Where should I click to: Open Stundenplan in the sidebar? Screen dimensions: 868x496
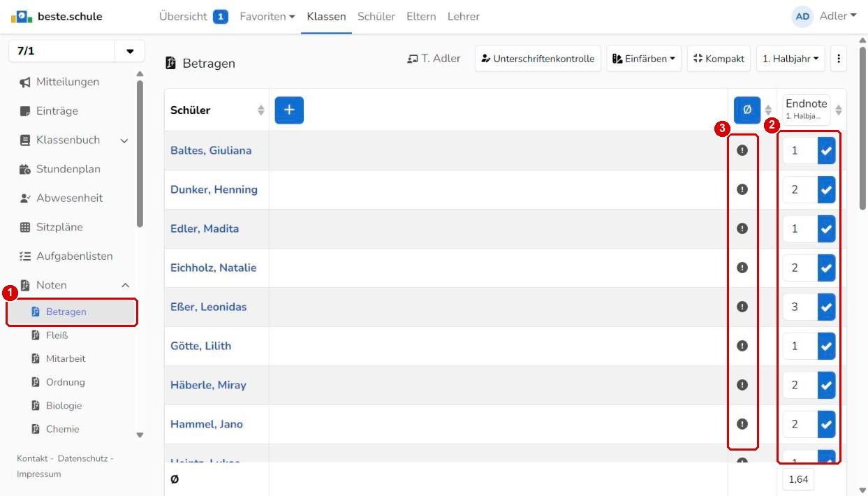[68, 169]
